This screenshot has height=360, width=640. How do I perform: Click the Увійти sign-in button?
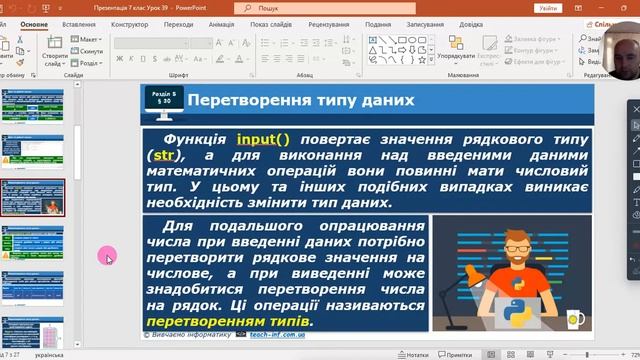click(548, 8)
